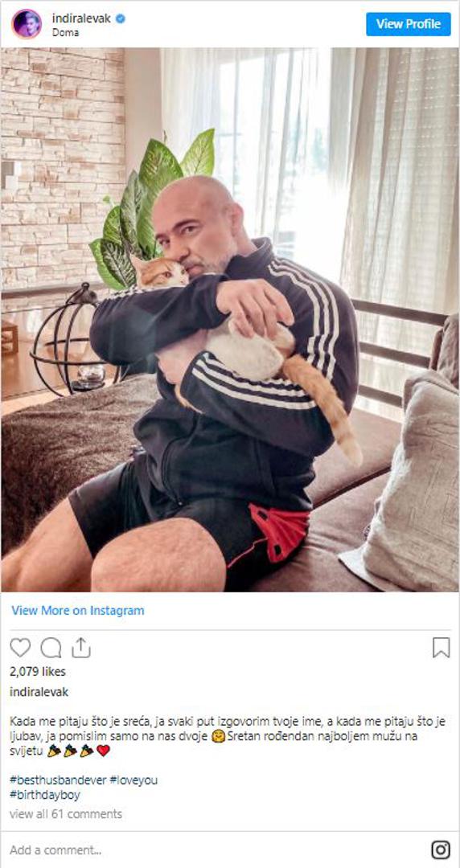Image resolution: width=460 pixels, height=868 pixels.
Task: Open the #birthdayboy hashtag
Action: pos(45,795)
